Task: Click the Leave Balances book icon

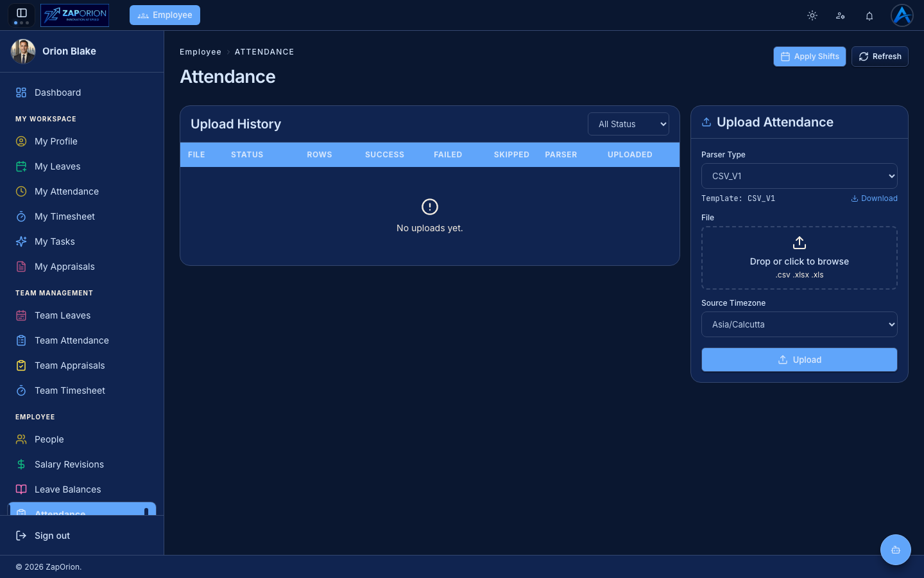Action: (21, 489)
